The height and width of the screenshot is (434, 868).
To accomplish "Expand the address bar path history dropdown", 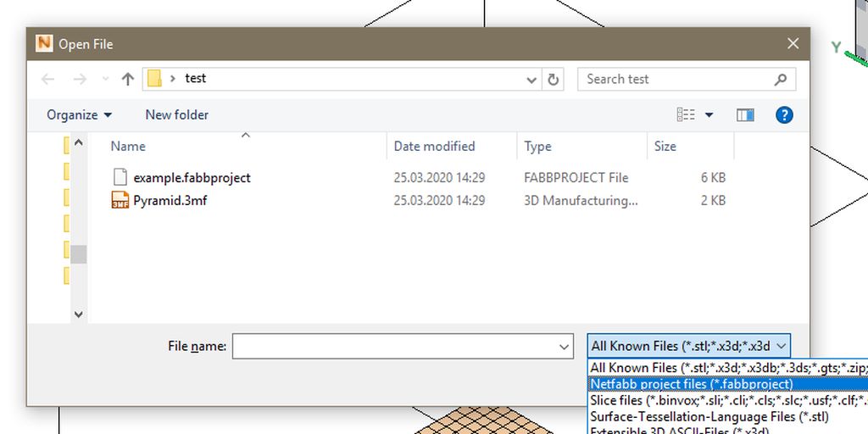I will 531,79.
